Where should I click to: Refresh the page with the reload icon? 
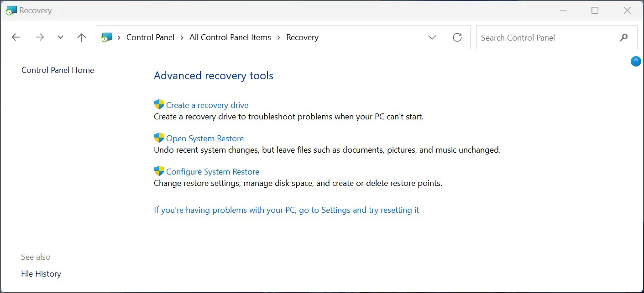457,37
